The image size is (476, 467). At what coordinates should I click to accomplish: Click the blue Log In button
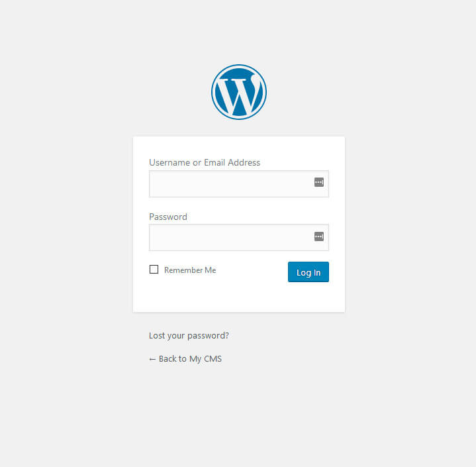(x=308, y=272)
